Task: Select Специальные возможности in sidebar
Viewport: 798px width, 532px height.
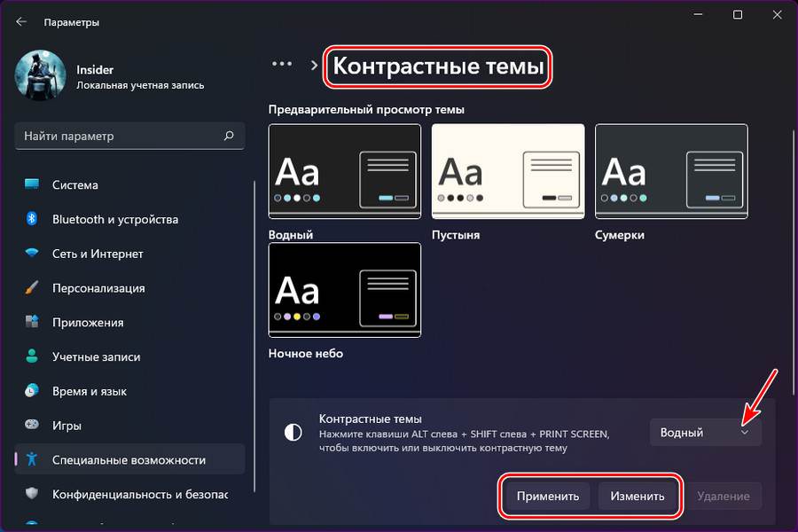Action: pyautogui.click(x=129, y=459)
